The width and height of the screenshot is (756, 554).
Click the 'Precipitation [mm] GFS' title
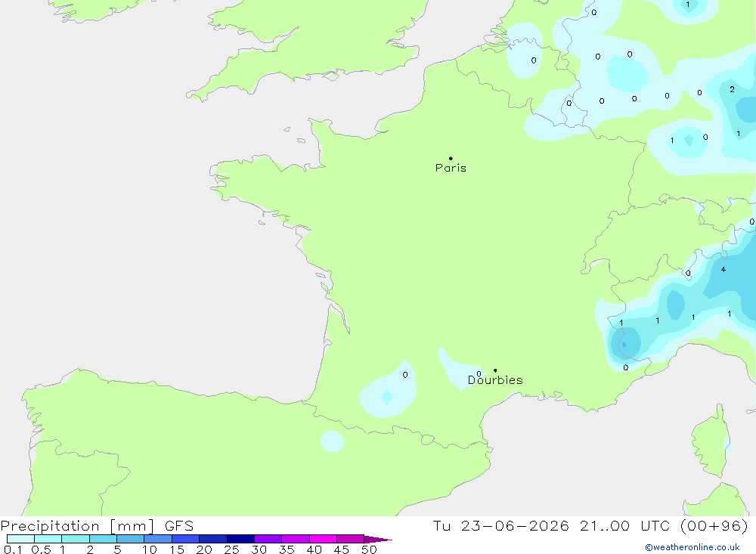pos(97,525)
